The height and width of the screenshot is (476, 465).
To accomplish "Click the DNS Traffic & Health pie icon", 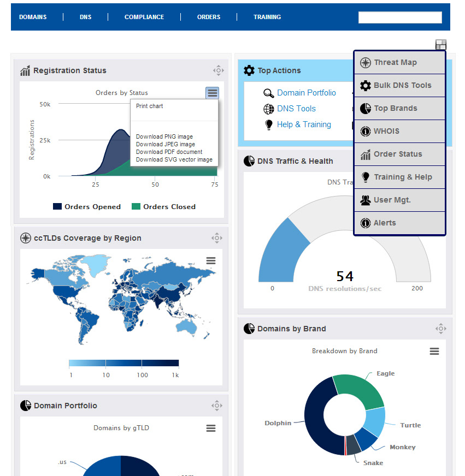I will pyautogui.click(x=249, y=161).
